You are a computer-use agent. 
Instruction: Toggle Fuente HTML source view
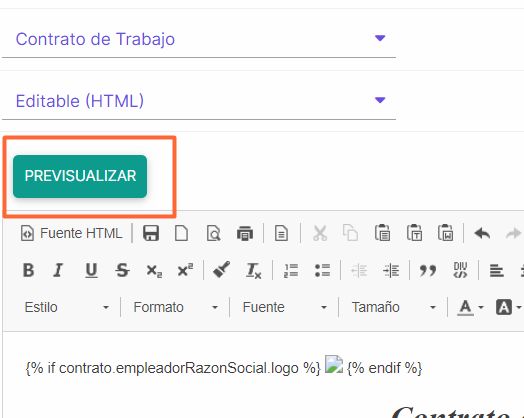click(x=72, y=233)
